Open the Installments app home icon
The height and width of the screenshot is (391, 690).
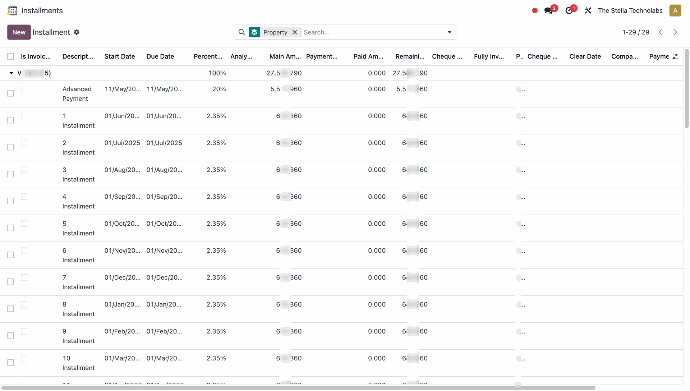pyautogui.click(x=12, y=10)
